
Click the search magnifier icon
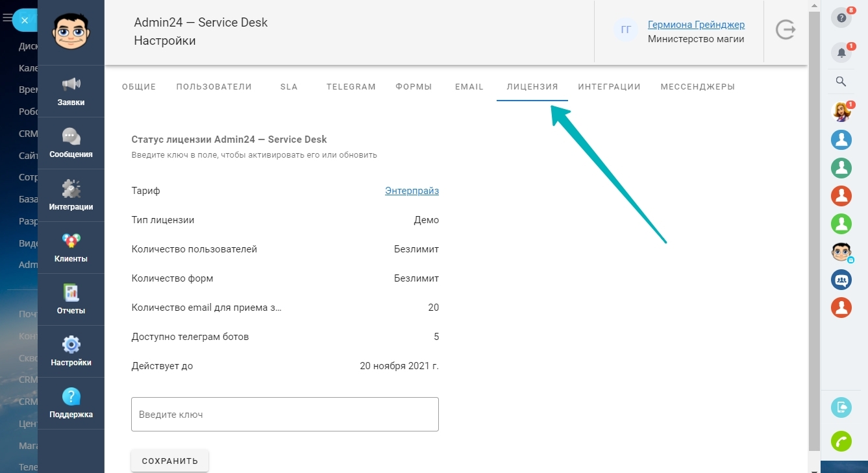click(841, 82)
